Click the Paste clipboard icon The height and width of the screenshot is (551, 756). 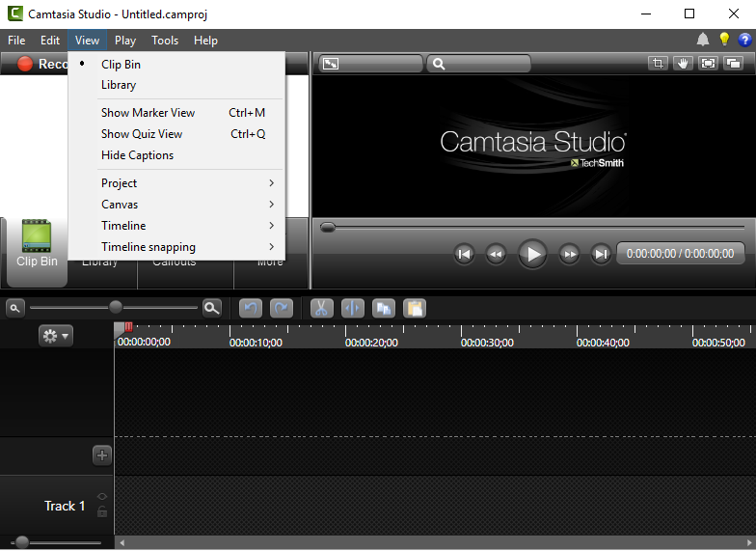point(415,309)
